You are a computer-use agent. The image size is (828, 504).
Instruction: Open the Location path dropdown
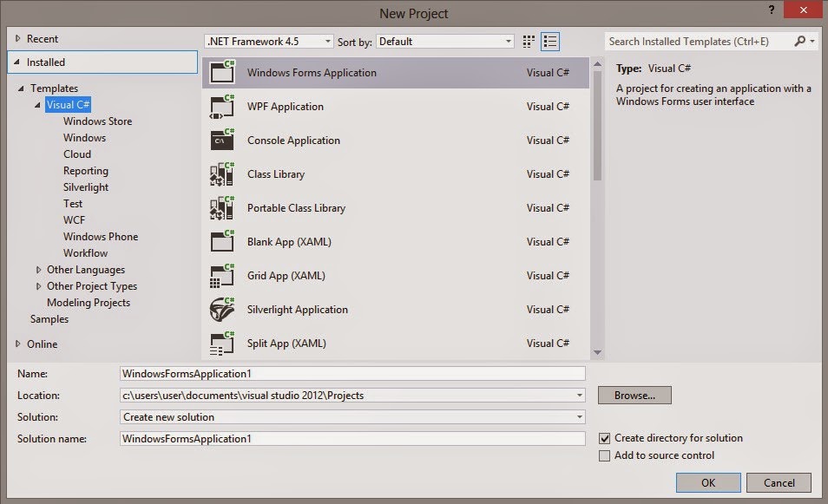click(x=579, y=396)
